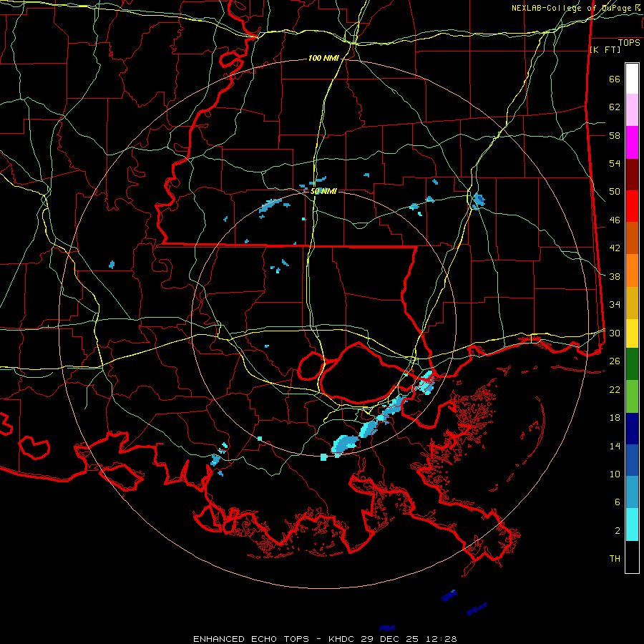
Task: Click the 100 NMI range ring label
Action: 323,59
